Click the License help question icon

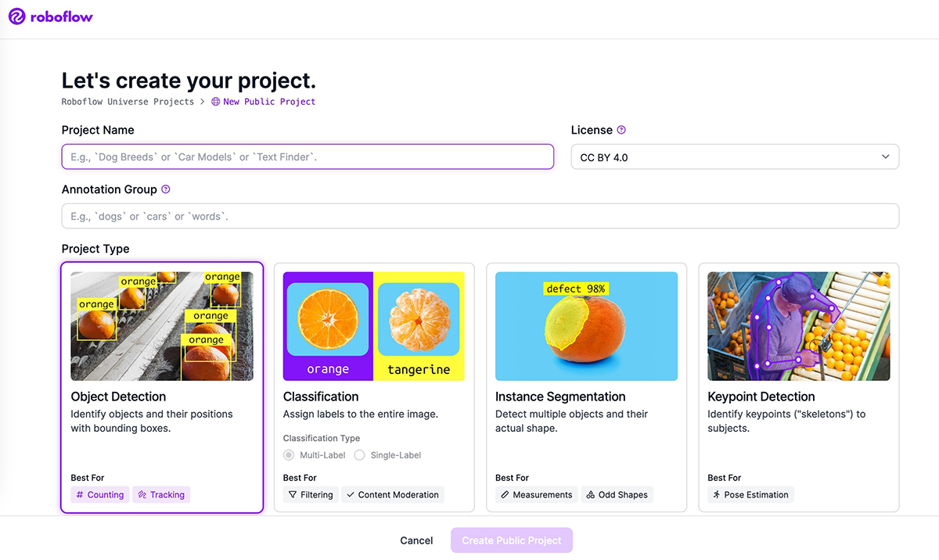click(x=621, y=130)
